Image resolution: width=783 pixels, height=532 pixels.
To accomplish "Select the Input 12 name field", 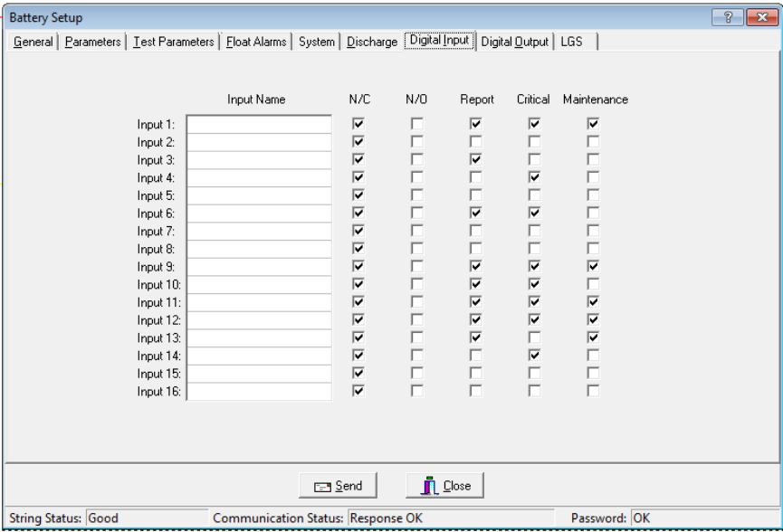I will pyautogui.click(x=259, y=320).
